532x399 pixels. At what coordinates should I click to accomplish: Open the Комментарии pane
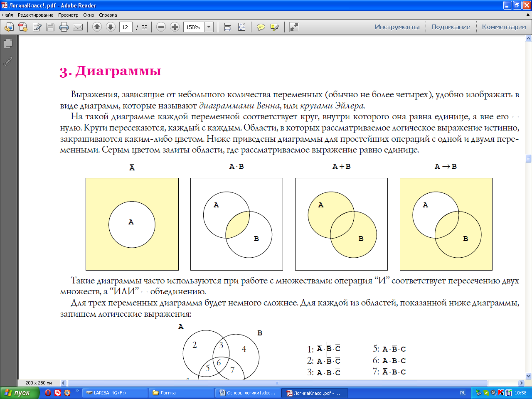pyautogui.click(x=504, y=27)
